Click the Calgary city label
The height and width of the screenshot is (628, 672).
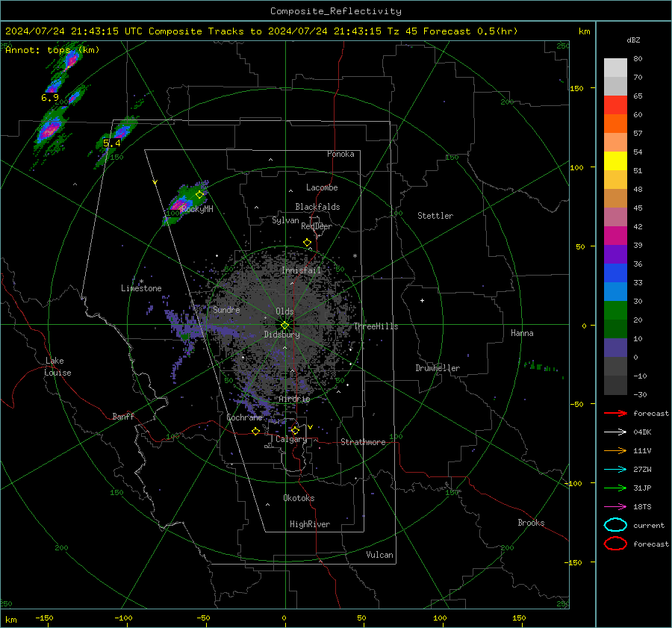291,439
